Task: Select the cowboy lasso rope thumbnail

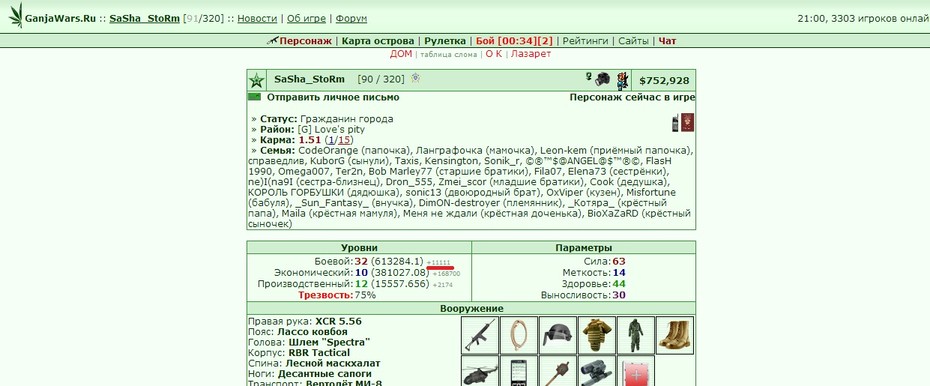Action: tap(518, 335)
